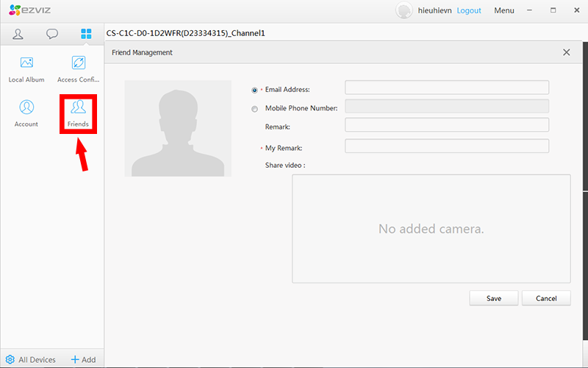The image size is (588, 368).
Task: Switch to the contacts person tab
Action: click(18, 34)
